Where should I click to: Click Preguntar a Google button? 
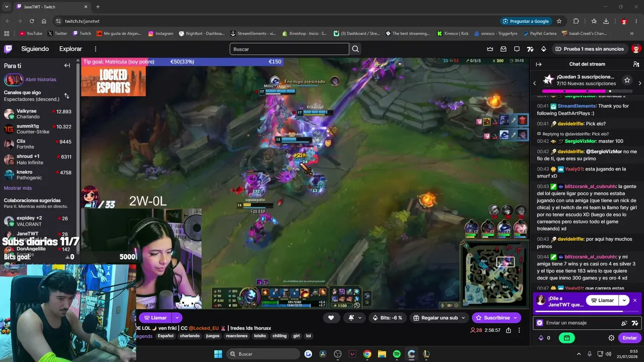[x=526, y=21]
